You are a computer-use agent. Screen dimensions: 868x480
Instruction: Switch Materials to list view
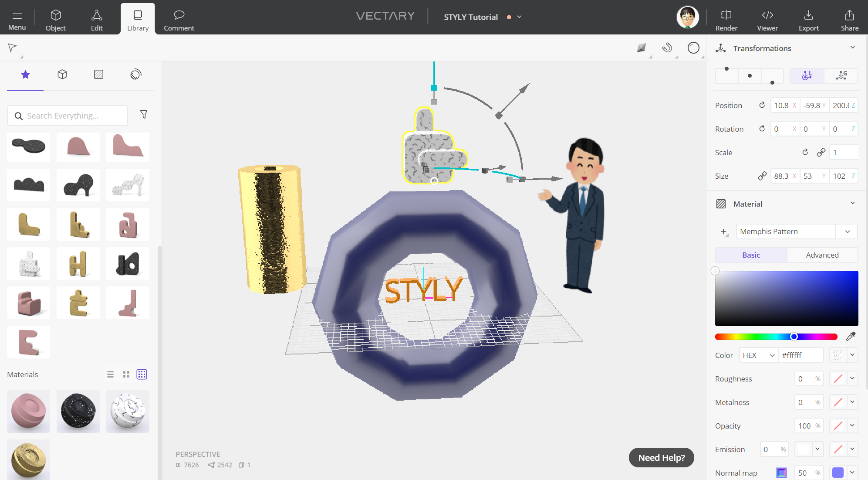pyautogui.click(x=110, y=374)
